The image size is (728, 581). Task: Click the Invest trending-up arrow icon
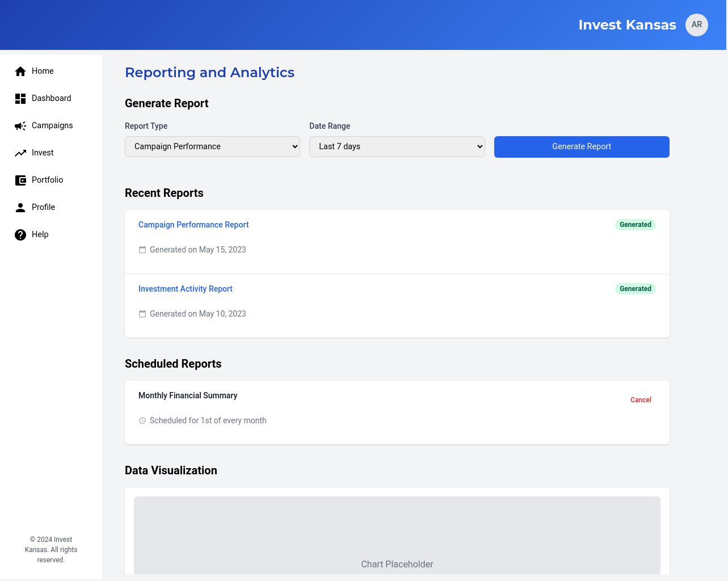tap(20, 153)
